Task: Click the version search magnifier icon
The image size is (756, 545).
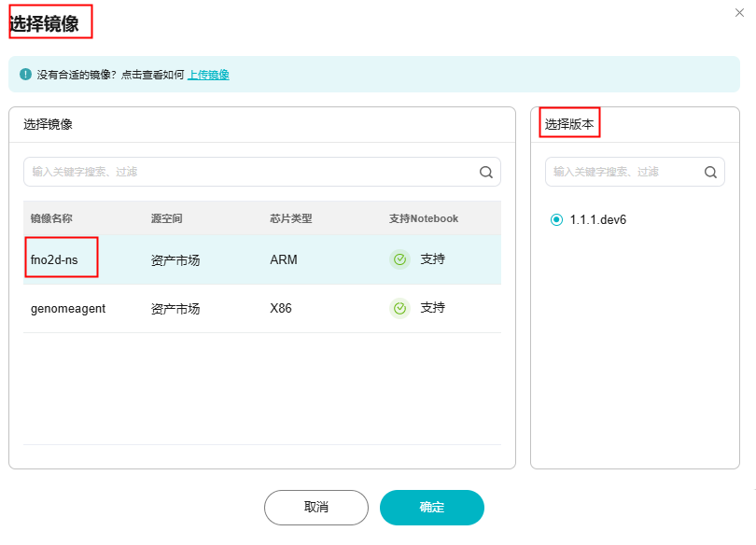Action: coord(710,172)
